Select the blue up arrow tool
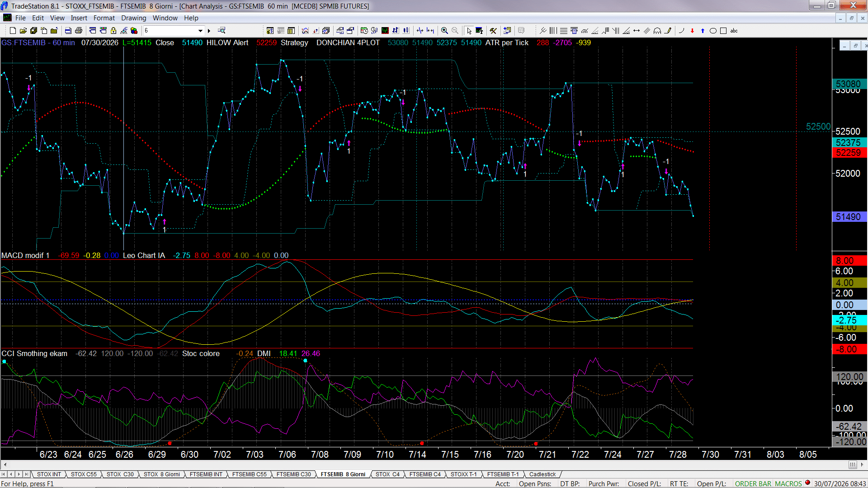The image size is (868, 488). tap(703, 31)
